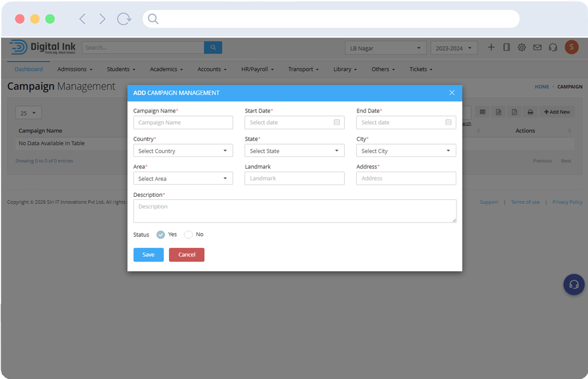Click the plus icon in top bar

[x=491, y=47]
